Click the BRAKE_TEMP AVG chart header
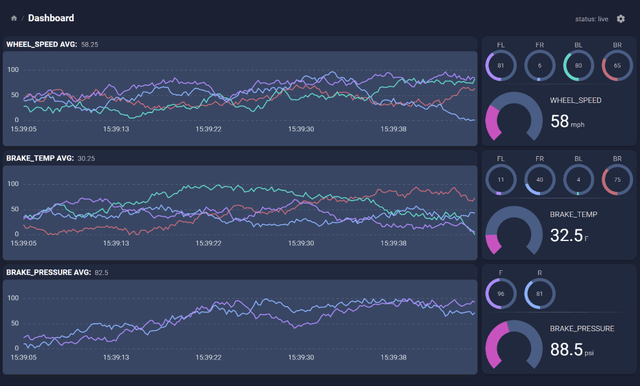The width and height of the screenshot is (640, 386). [51, 158]
